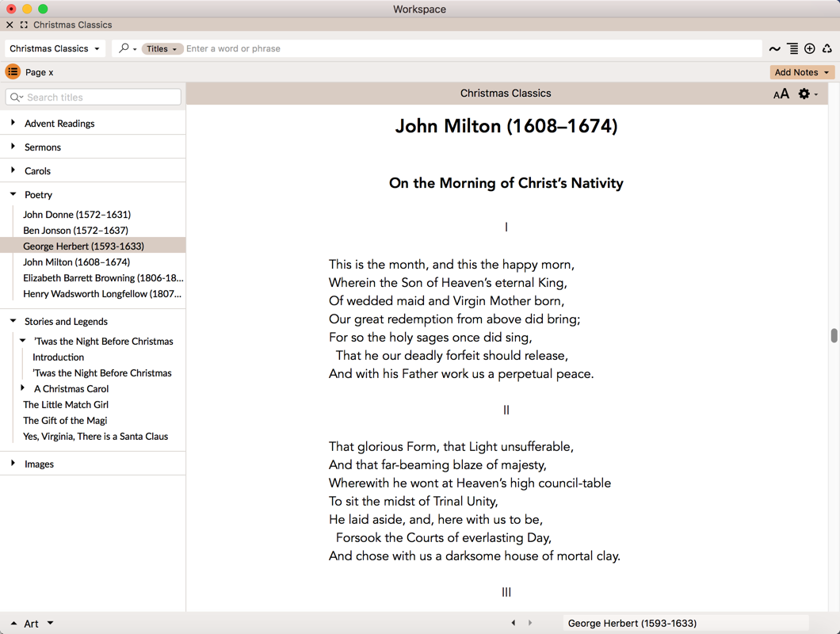Select the Carols contents entry

(x=37, y=171)
